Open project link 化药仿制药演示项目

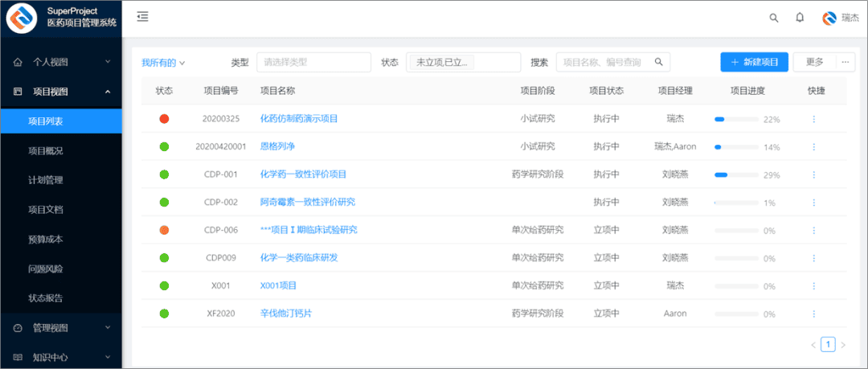(299, 119)
